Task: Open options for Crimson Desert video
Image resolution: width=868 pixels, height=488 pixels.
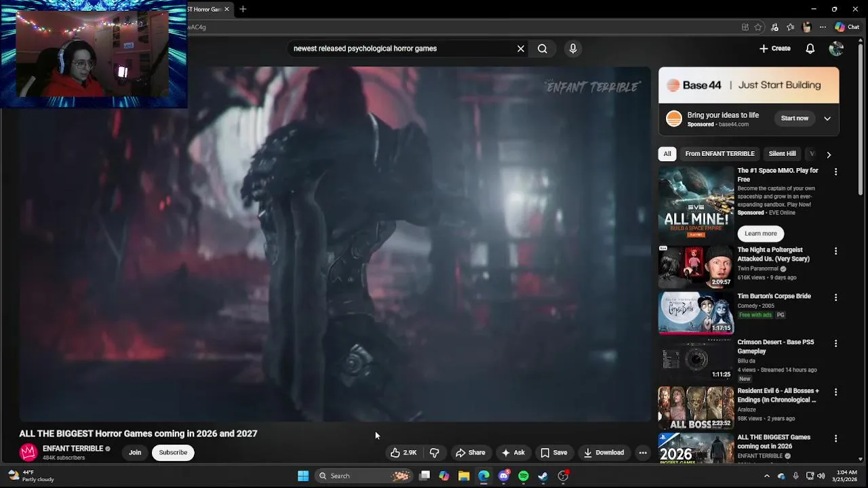Action: pos(835,344)
